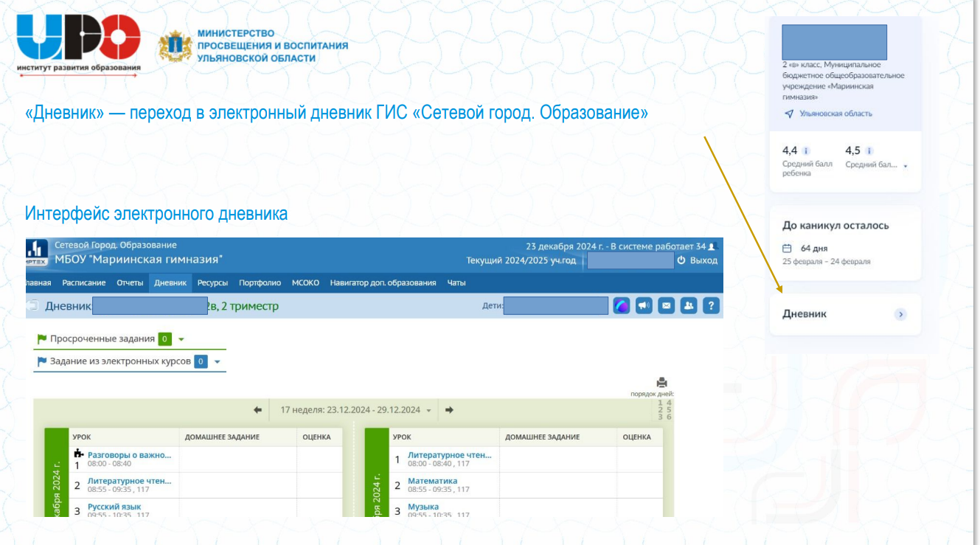Open the Дневник card on the right panel
Screen dimensions: 980x545
(845, 314)
